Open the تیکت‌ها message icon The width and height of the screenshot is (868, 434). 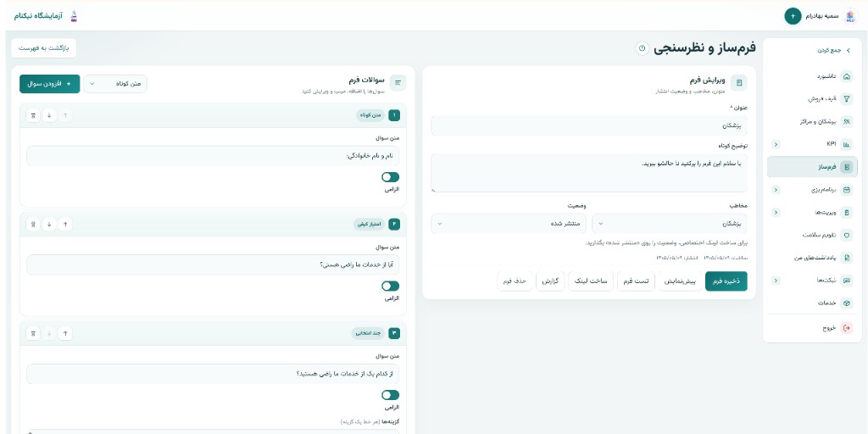(846, 280)
